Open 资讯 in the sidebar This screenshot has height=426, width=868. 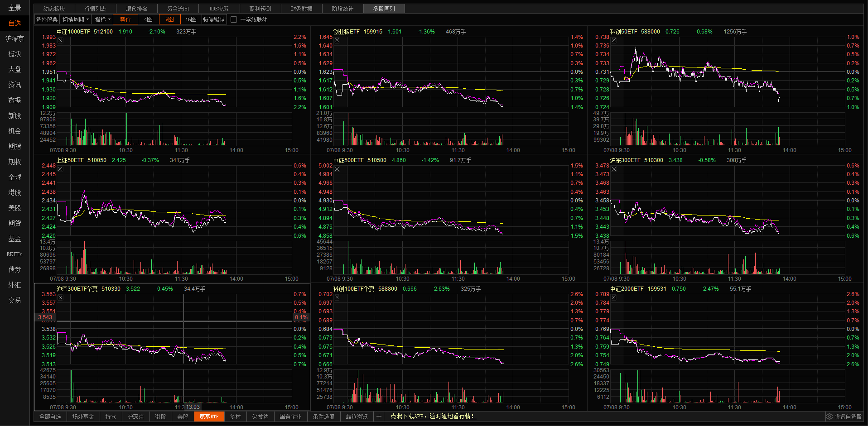click(14, 85)
